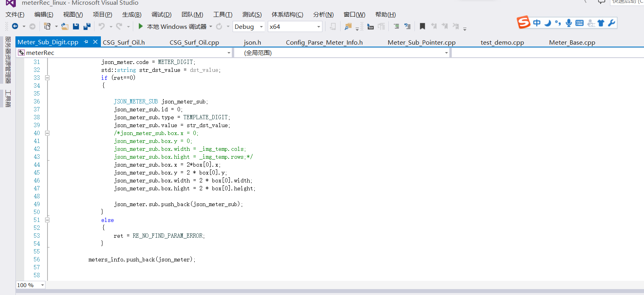
Task: Switch to the json.h tab
Action: tap(252, 42)
